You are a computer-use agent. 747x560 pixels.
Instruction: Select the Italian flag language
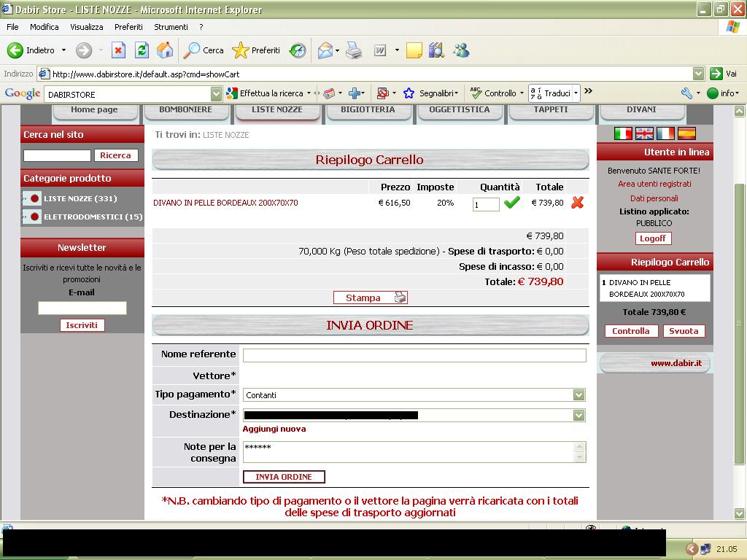pyautogui.click(x=623, y=134)
